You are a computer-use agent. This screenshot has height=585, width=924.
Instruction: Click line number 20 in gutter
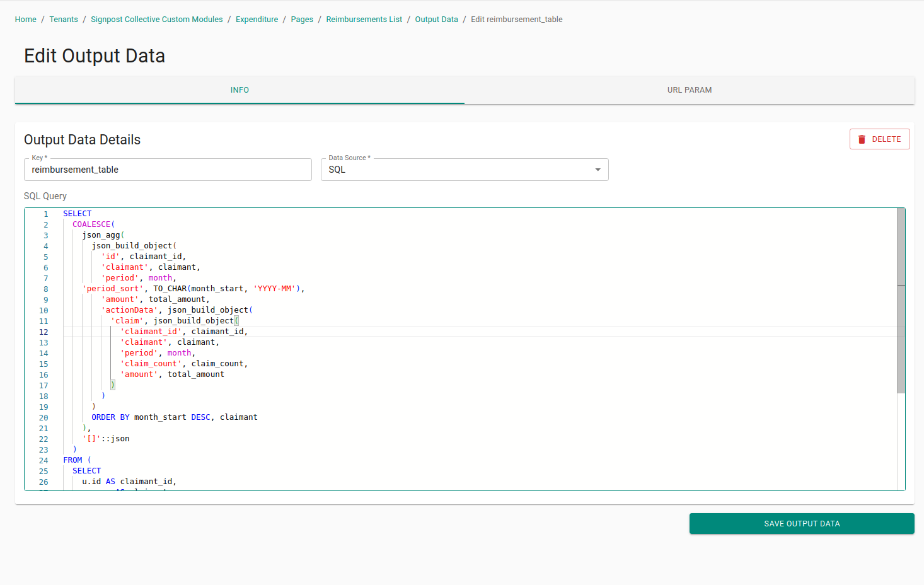click(x=43, y=418)
